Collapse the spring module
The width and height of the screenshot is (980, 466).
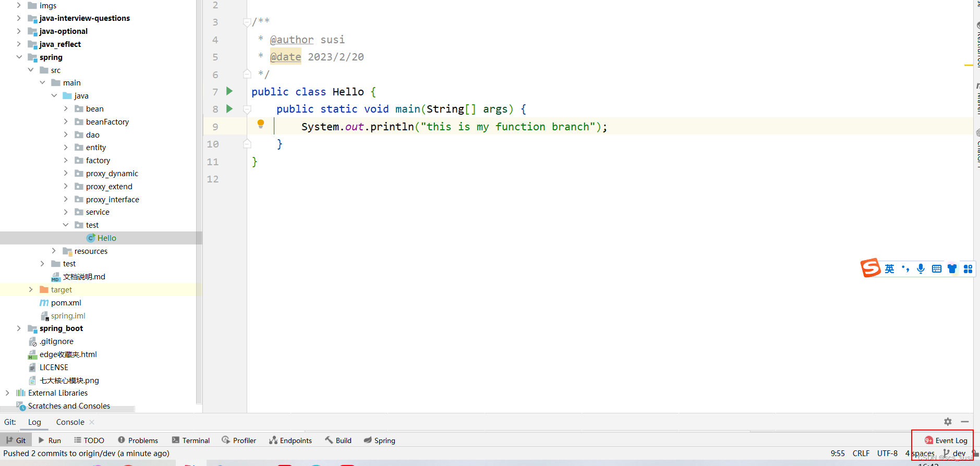pos(19,57)
